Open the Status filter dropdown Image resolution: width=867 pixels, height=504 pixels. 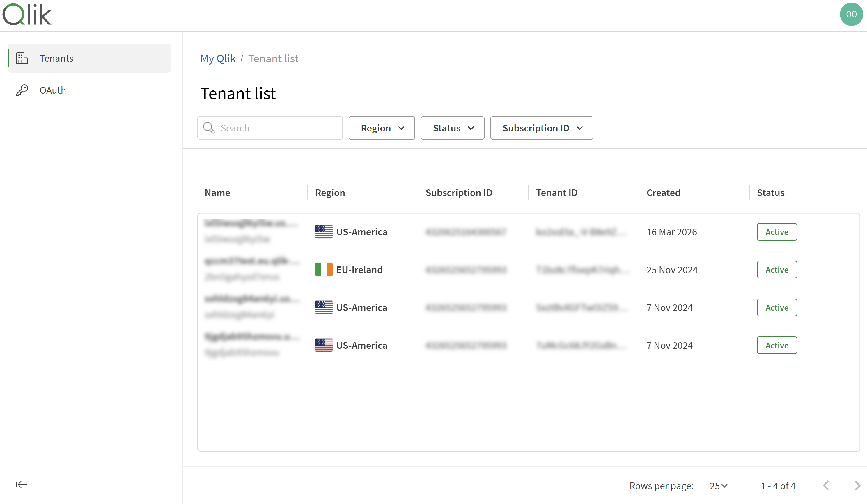[x=453, y=128]
